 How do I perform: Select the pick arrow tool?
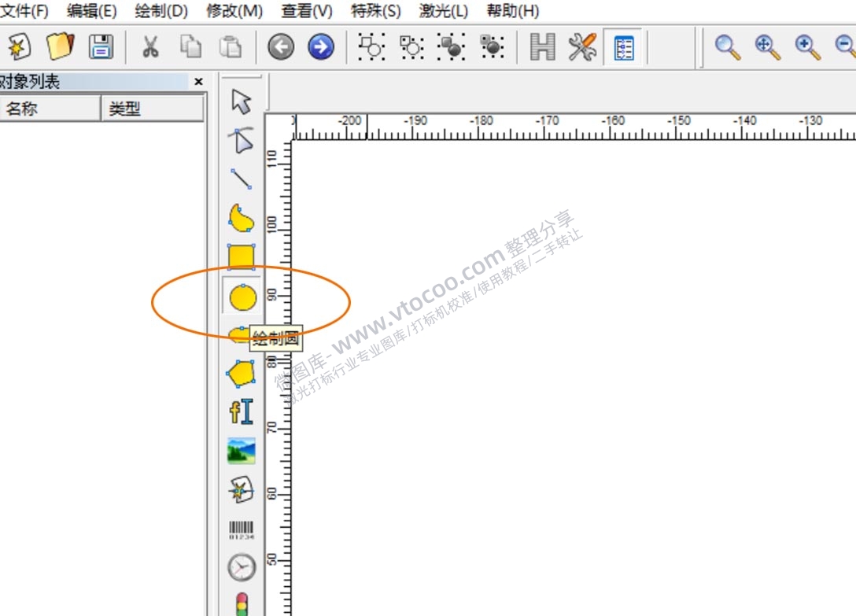pyautogui.click(x=242, y=101)
